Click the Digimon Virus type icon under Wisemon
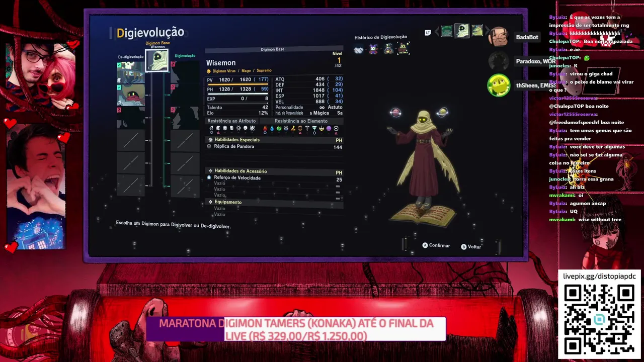The height and width of the screenshot is (362, 644). click(209, 71)
